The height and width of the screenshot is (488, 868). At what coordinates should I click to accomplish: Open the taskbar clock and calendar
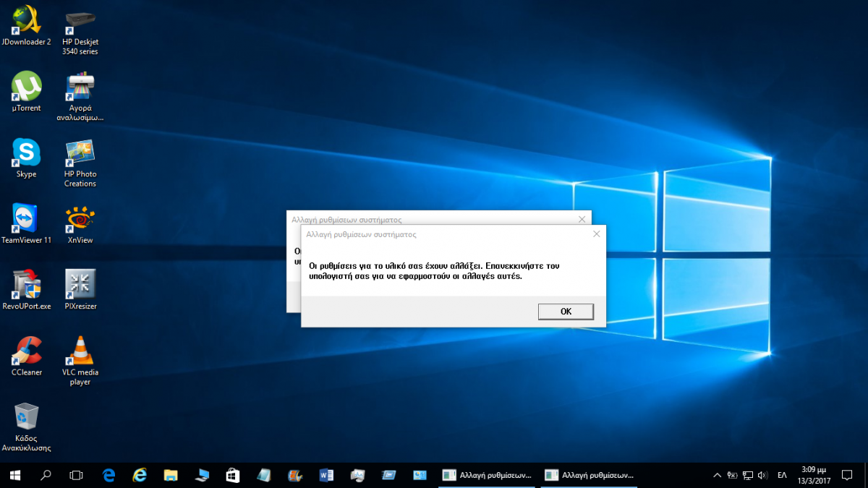point(814,475)
